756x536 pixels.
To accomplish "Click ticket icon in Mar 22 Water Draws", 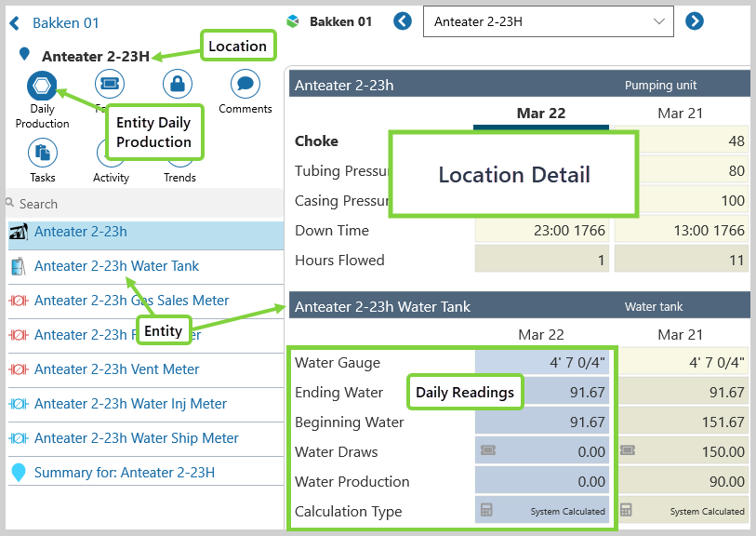I will coord(488,450).
